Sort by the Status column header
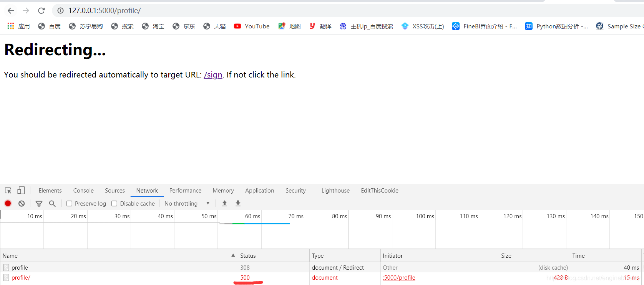Screen dimensions: 644x285 coord(274,256)
